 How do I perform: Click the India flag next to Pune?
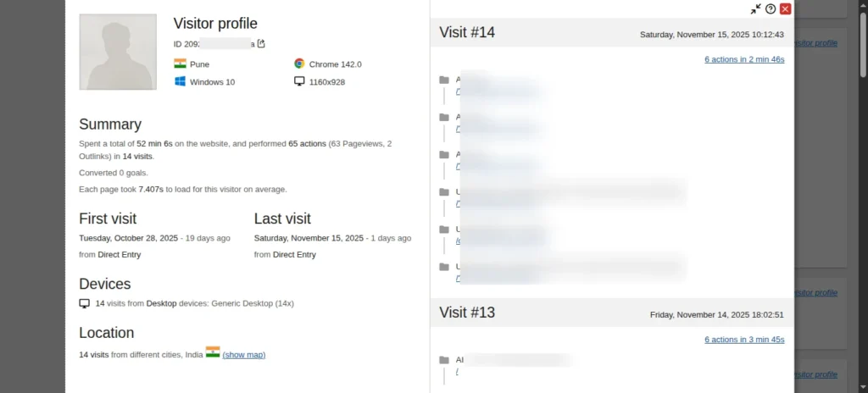point(180,64)
